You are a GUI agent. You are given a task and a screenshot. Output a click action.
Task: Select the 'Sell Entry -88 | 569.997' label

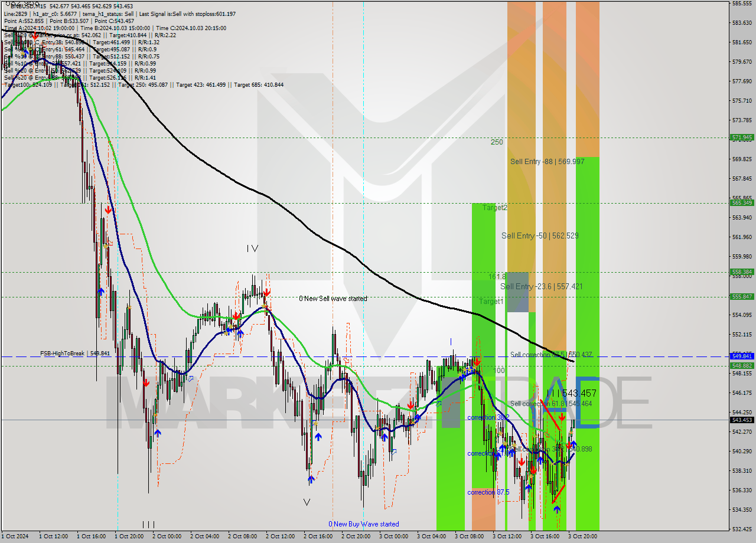point(548,161)
